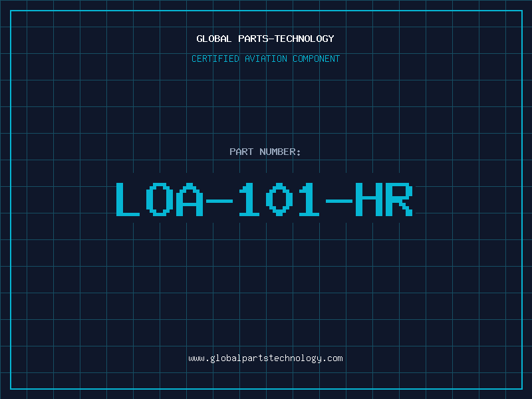Screen dimensions: 532x399
Task: Click the CERTIFIED AVIATION COMPONENT subtitle
Action: pyautogui.click(x=265, y=59)
